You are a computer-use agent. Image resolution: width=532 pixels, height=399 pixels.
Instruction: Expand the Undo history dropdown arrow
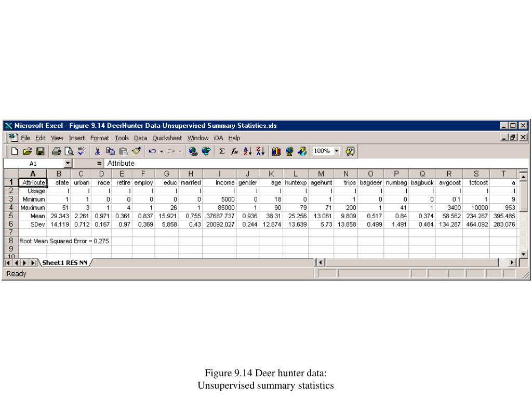(162, 151)
